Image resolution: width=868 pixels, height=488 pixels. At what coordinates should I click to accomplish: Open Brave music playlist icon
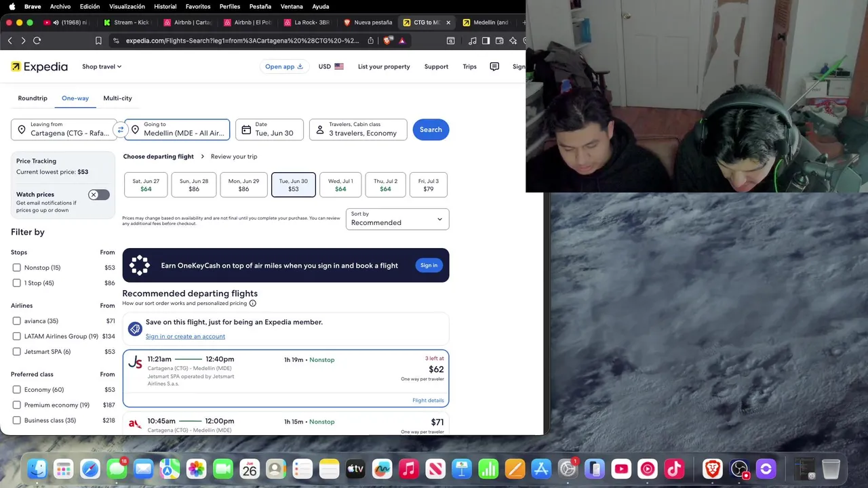point(473,41)
